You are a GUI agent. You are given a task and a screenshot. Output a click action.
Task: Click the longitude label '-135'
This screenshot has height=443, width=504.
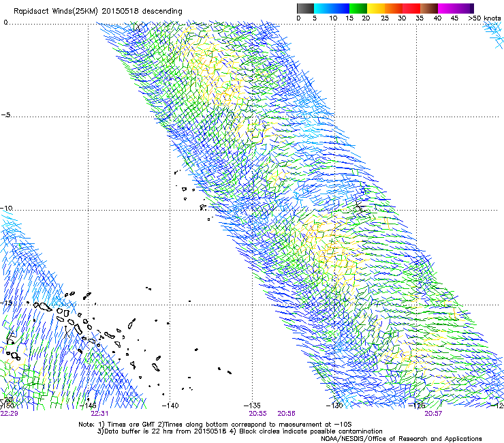pos(252,406)
